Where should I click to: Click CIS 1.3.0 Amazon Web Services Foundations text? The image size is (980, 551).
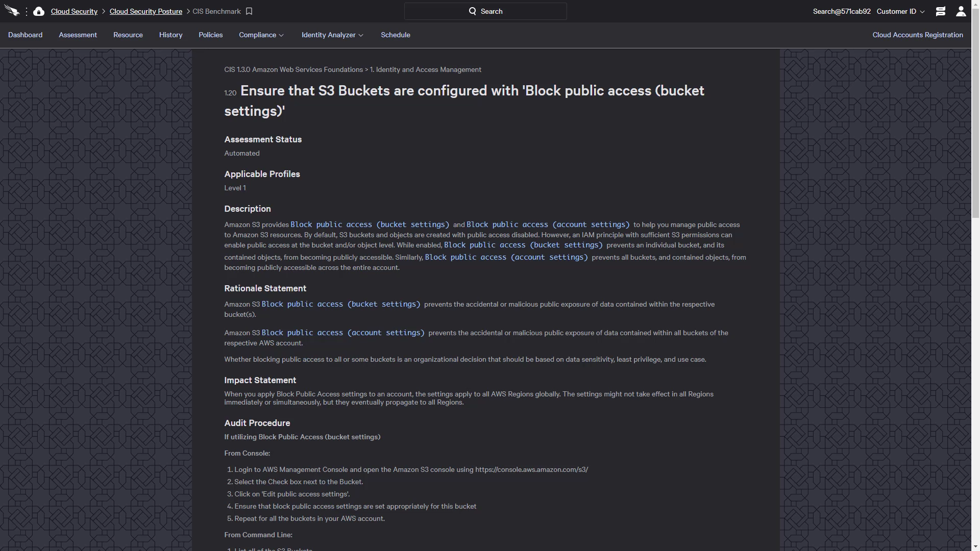coord(293,69)
